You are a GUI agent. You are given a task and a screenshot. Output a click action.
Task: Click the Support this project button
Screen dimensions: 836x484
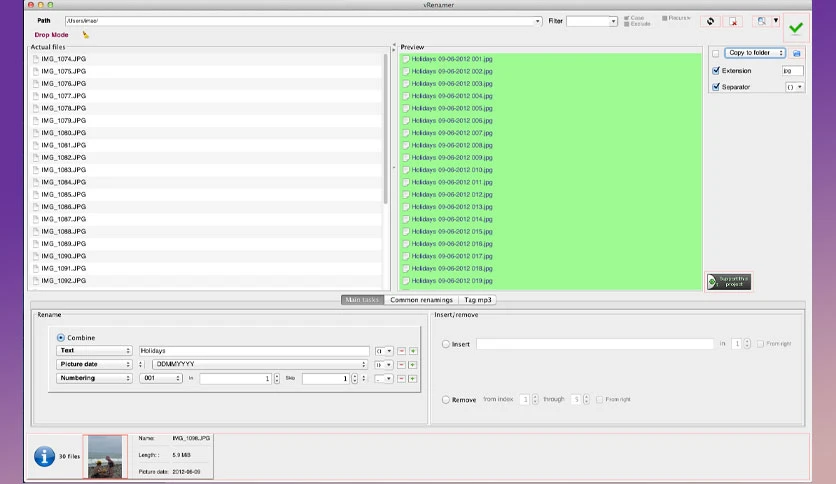[729, 281]
